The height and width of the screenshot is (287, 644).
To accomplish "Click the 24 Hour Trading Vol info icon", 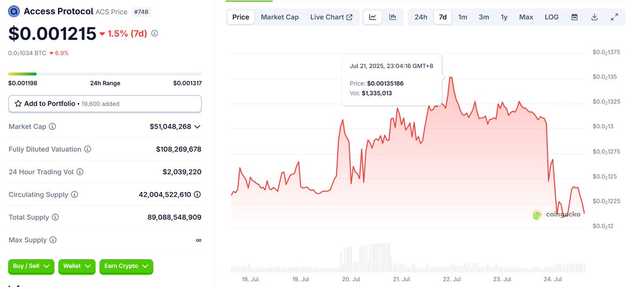I will [x=80, y=172].
